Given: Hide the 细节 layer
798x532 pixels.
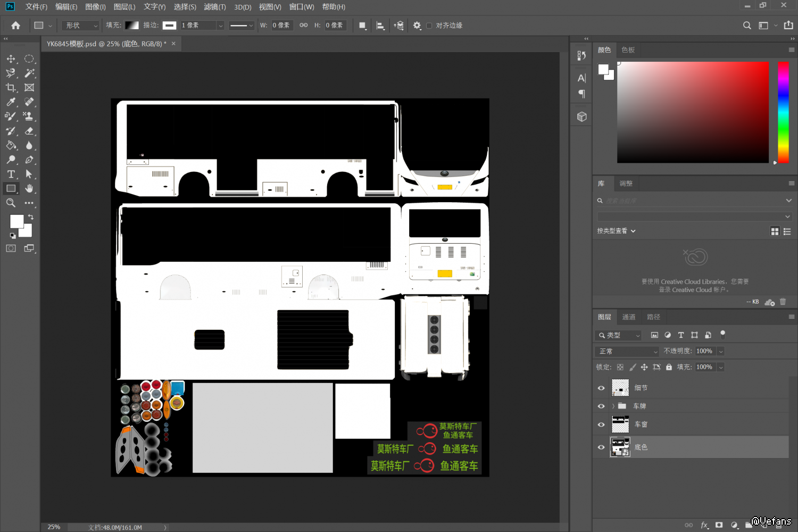Looking at the screenshot, I should pyautogui.click(x=601, y=388).
